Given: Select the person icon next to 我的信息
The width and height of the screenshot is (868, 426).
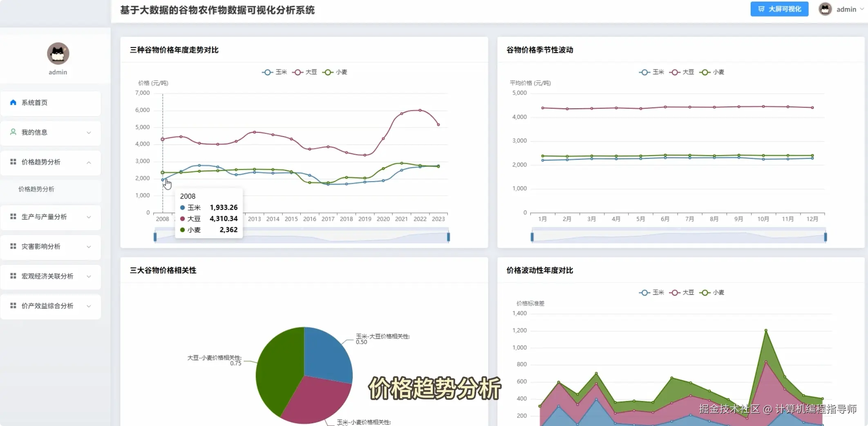Looking at the screenshot, I should (x=13, y=132).
